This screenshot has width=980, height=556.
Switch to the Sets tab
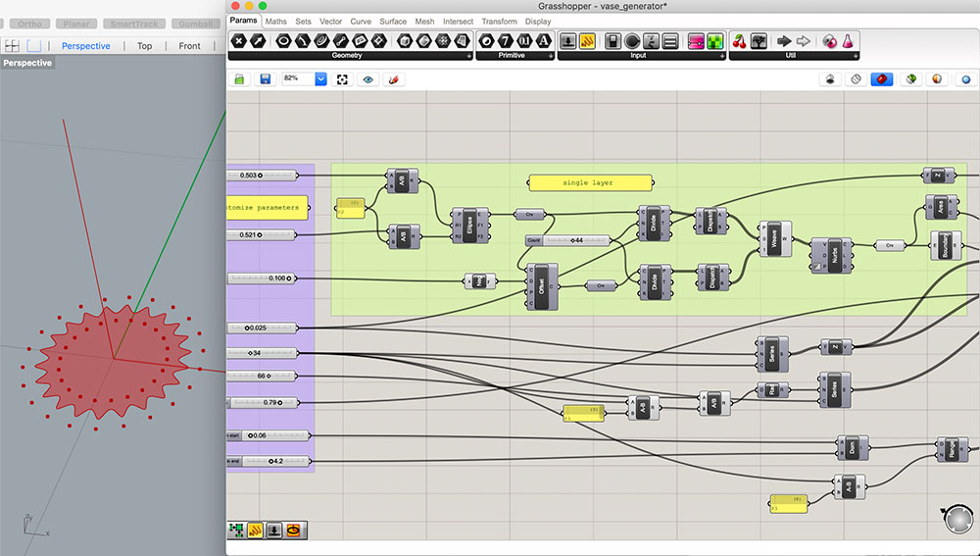click(x=303, y=22)
